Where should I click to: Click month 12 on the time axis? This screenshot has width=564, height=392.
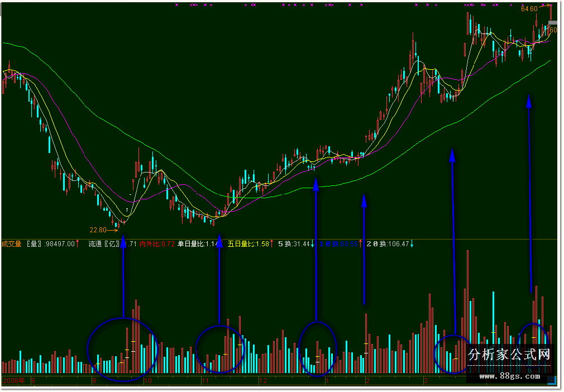[x=263, y=381]
